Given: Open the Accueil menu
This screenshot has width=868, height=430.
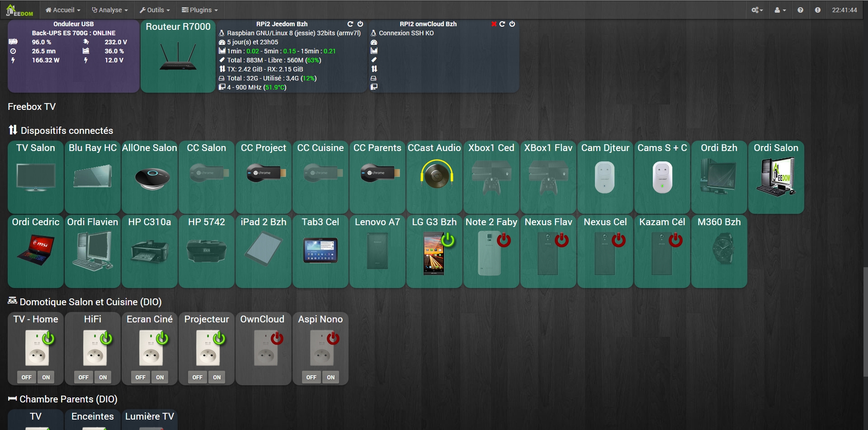Looking at the screenshot, I should click(63, 10).
